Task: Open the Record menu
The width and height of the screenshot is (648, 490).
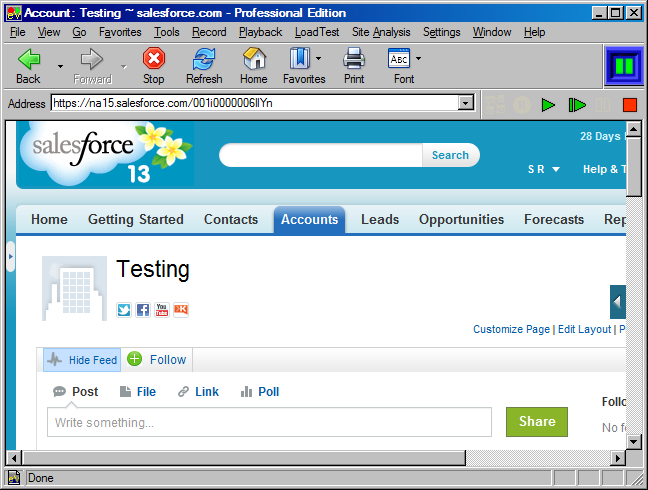Action: tap(209, 32)
